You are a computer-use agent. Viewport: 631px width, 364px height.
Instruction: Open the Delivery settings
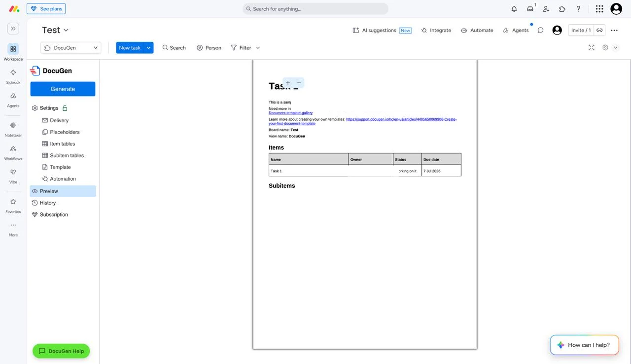[x=55, y=120]
